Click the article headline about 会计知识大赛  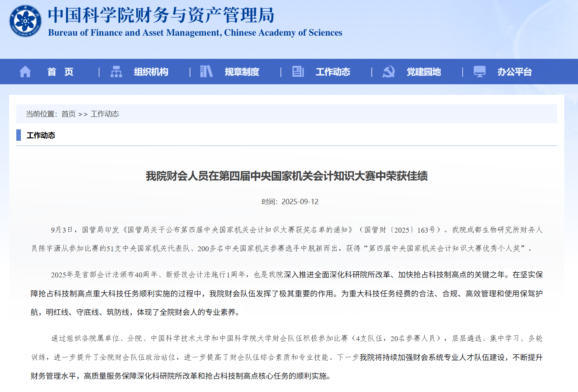coord(287,176)
